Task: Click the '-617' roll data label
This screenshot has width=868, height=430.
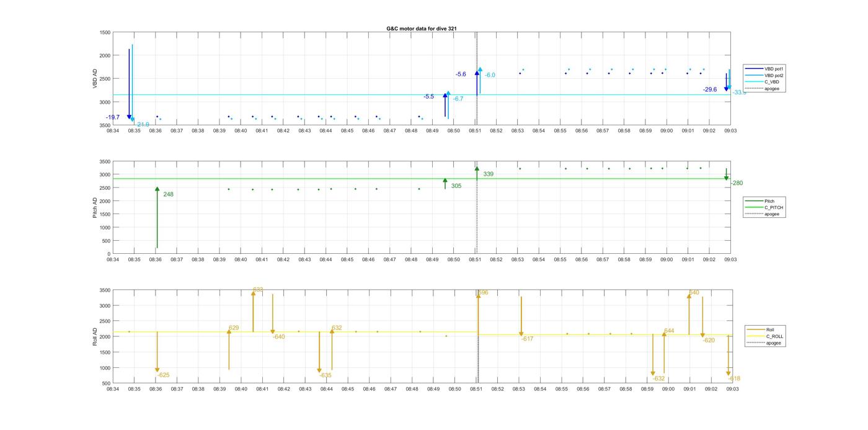Action: pos(527,339)
